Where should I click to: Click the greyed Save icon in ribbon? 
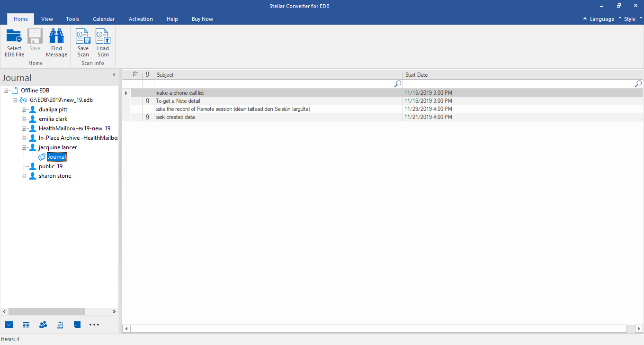point(35,36)
